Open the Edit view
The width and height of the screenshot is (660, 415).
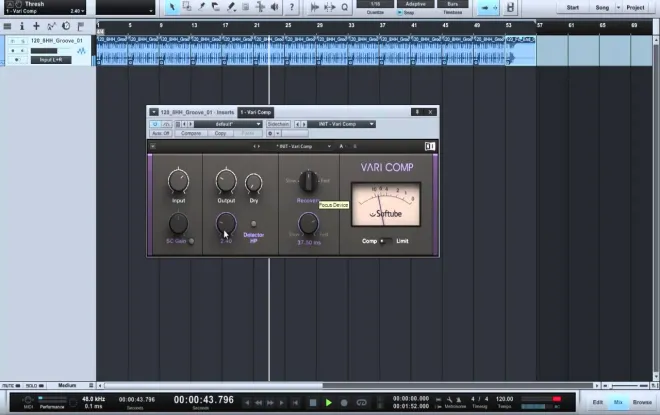pyautogui.click(x=598, y=402)
